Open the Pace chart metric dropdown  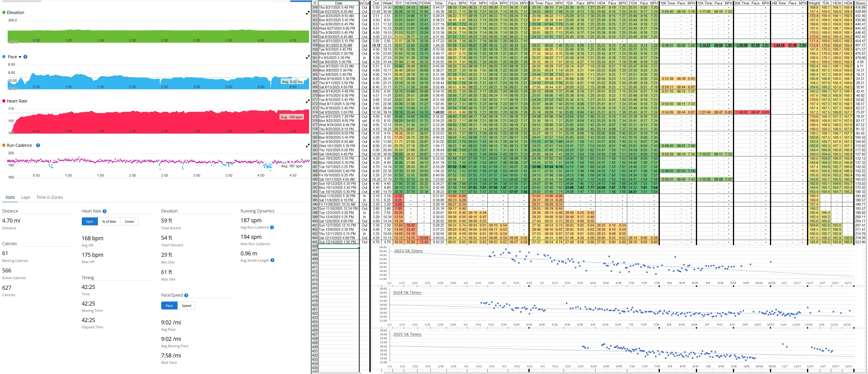(20, 57)
